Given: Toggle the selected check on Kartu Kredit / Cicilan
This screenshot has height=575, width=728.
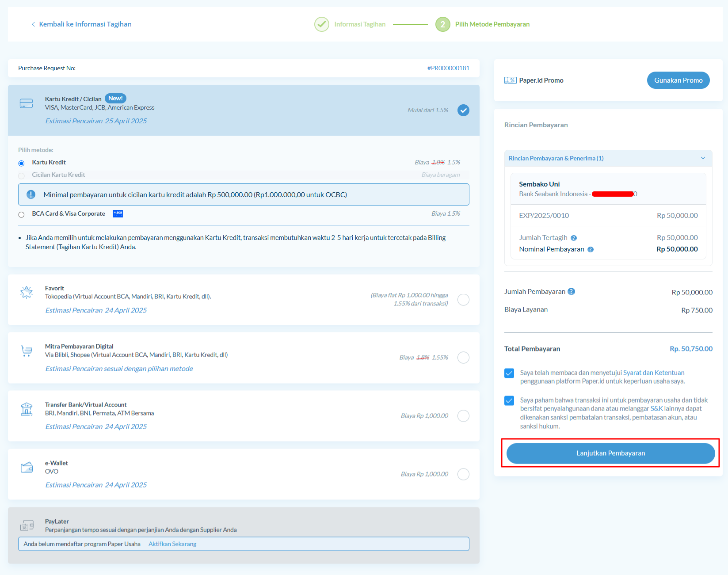Looking at the screenshot, I should 463,110.
